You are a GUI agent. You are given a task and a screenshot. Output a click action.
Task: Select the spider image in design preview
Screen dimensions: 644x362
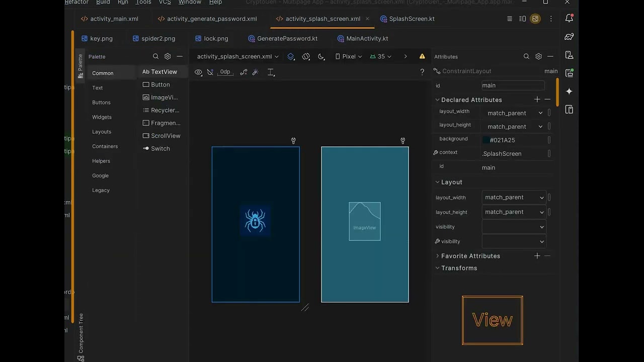point(255,220)
